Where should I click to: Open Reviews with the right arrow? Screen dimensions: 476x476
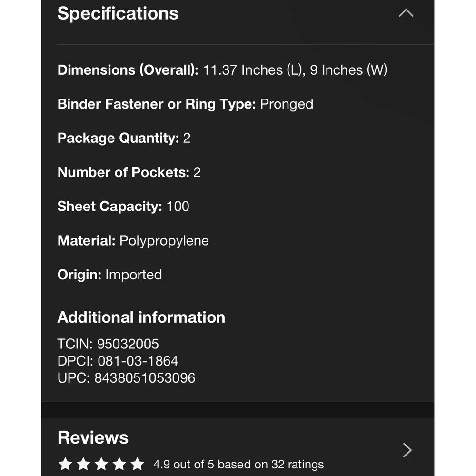click(407, 450)
